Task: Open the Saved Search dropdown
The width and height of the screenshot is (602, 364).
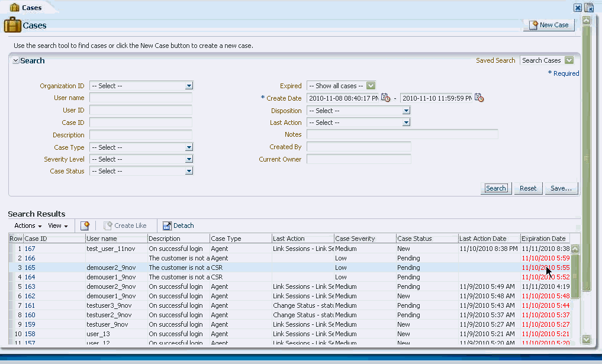Action: point(569,60)
